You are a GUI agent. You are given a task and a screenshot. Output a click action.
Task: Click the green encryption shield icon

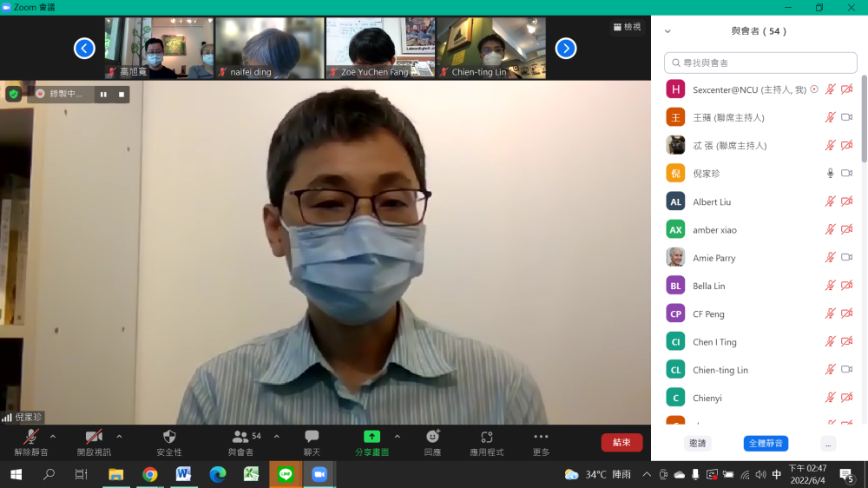[x=14, y=94]
